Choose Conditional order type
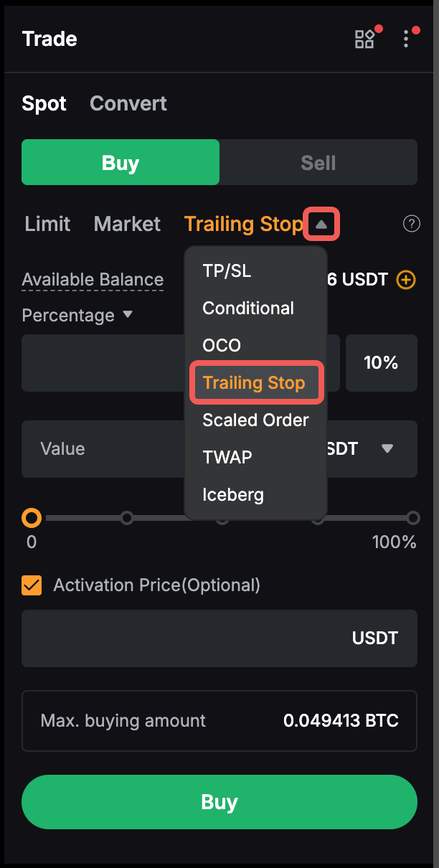This screenshot has width=439, height=868. [248, 308]
